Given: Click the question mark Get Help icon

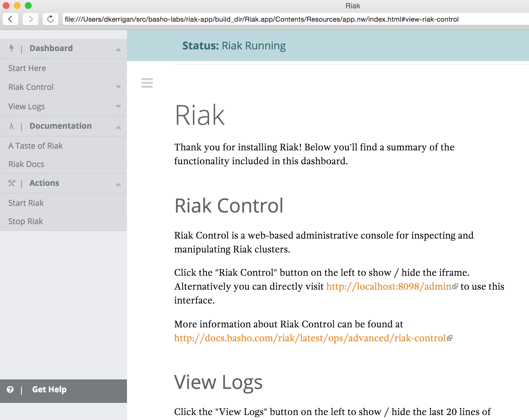Looking at the screenshot, I should [11, 390].
